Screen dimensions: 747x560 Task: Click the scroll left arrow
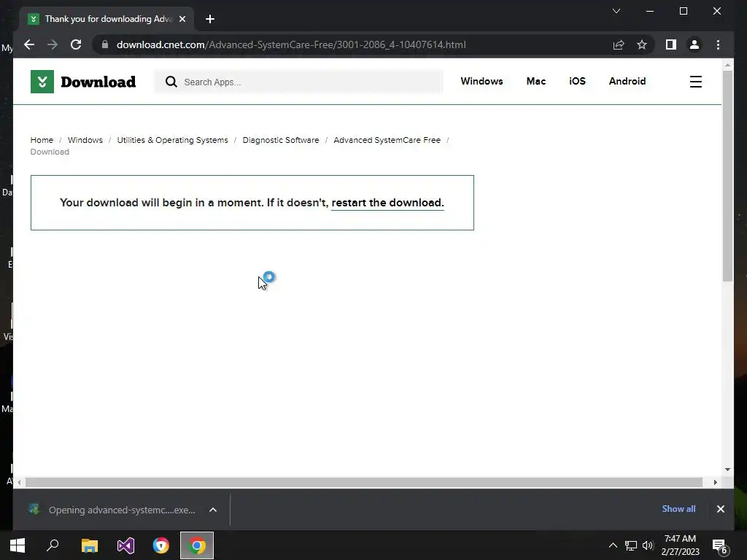[19, 483]
